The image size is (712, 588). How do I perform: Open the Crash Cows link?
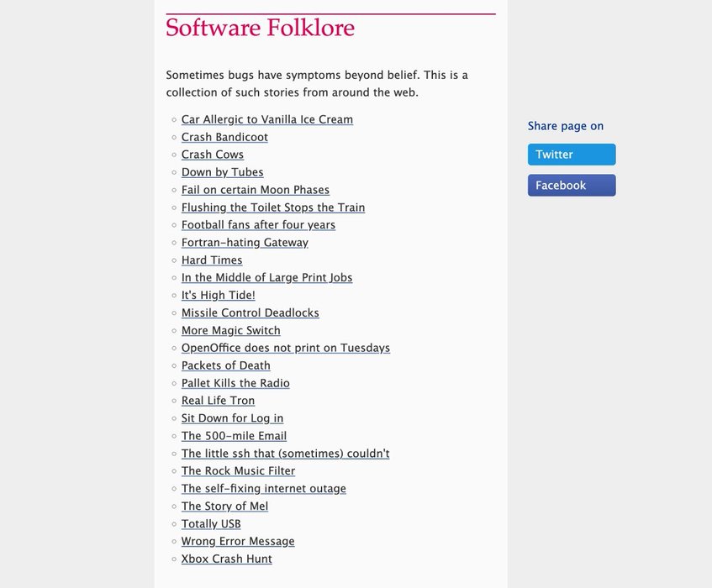tap(213, 155)
